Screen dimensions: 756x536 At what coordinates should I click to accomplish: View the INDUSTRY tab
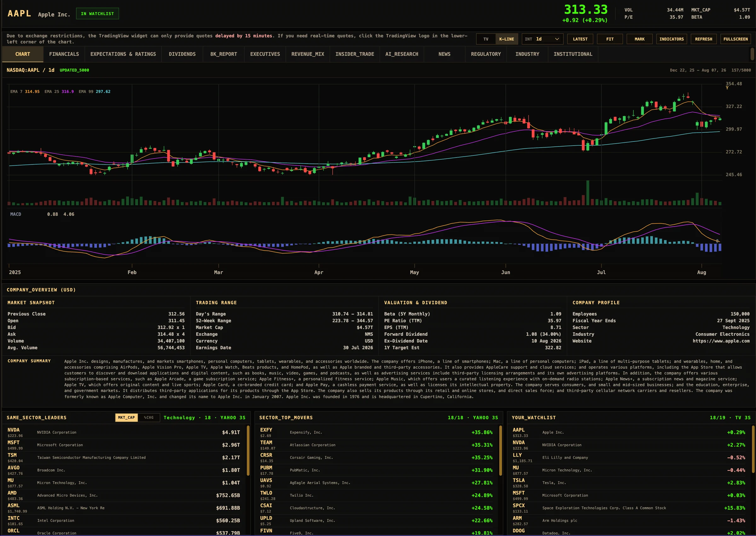(x=527, y=54)
